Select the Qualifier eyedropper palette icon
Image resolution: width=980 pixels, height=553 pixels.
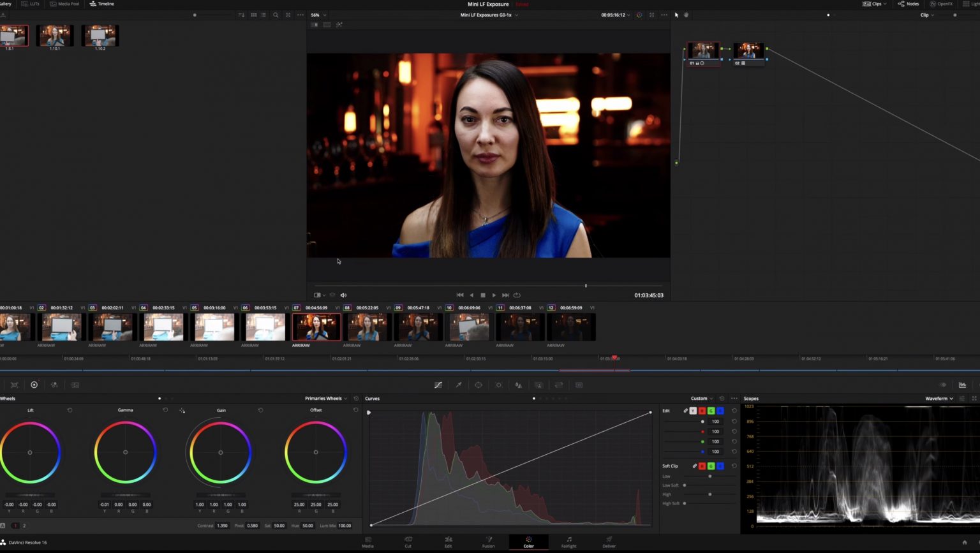click(458, 385)
